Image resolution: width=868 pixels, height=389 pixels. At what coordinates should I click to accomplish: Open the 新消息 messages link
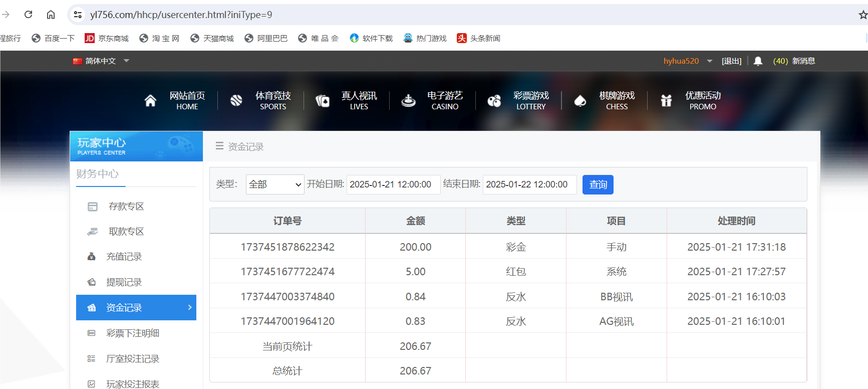tap(803, 61)
